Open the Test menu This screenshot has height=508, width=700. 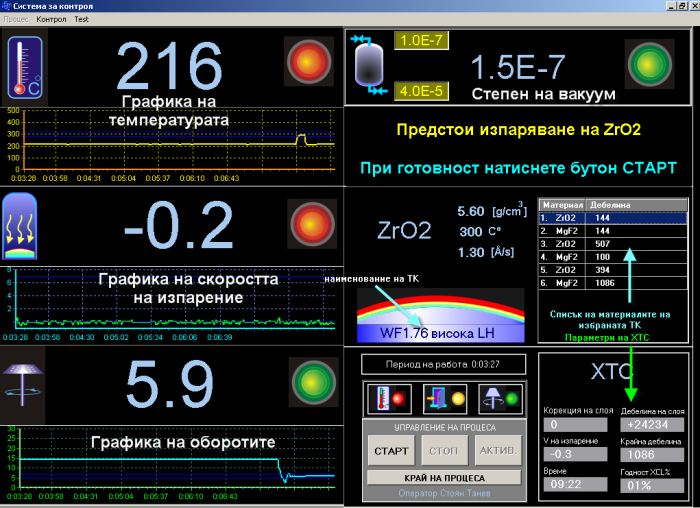(81, 19)
